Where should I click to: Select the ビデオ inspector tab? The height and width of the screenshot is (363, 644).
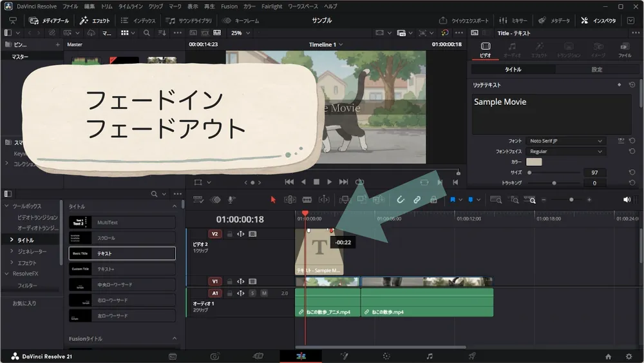pyautogui.click(x=486, y=50)
